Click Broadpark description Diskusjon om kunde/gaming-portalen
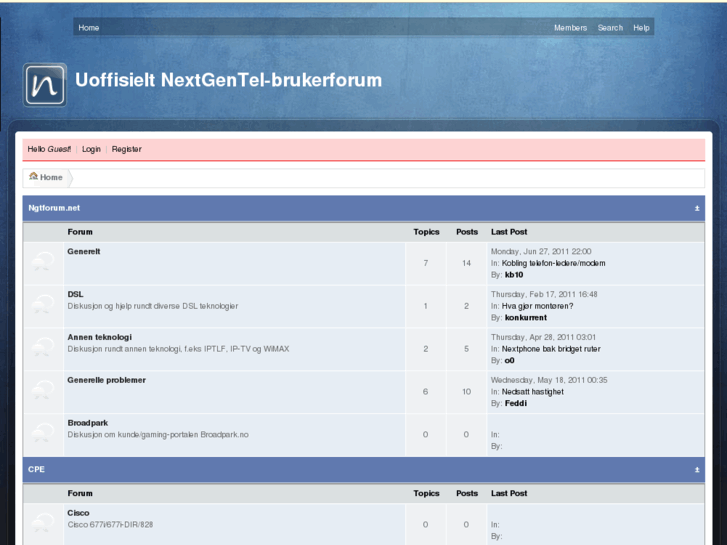This screenshot has width=727, height=545. pyautogui.click(x=158, y=435)
